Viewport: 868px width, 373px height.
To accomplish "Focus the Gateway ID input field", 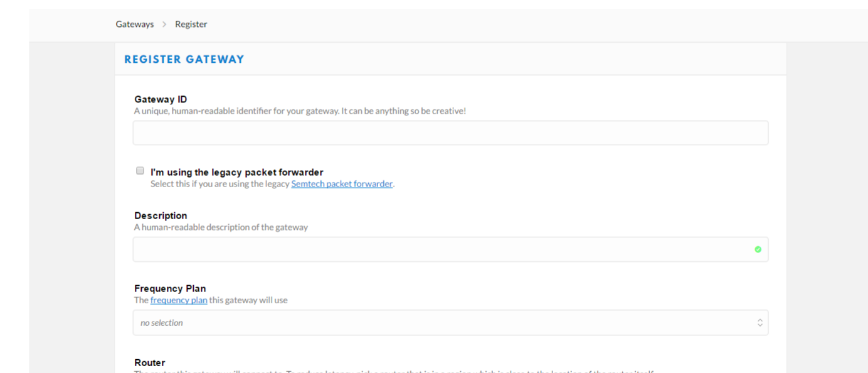I will 450,133.
